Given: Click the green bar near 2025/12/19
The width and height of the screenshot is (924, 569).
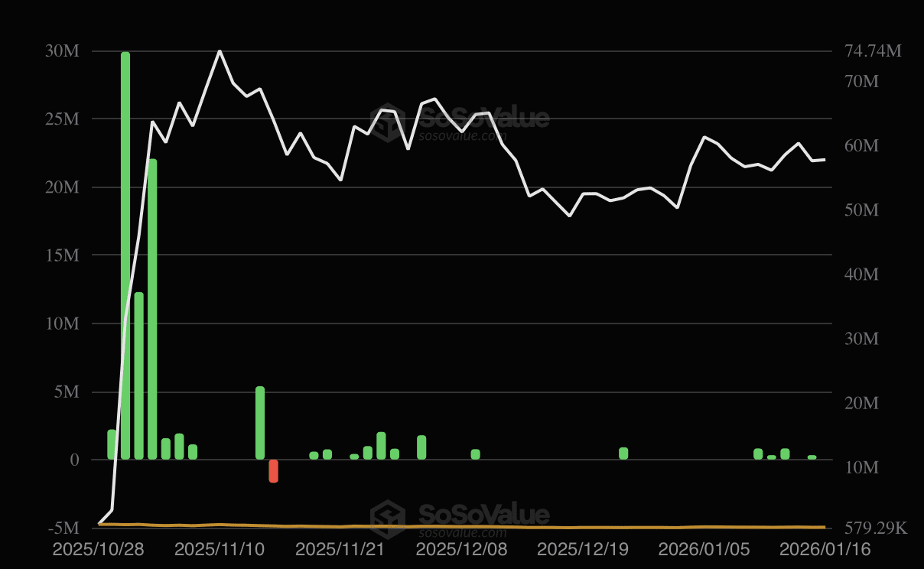Looking at the screenshot, I should pos(623,454).
